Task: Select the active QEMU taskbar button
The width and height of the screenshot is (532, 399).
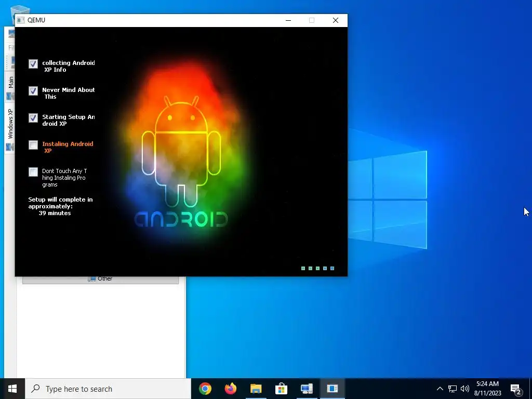Action: point(332,389)
